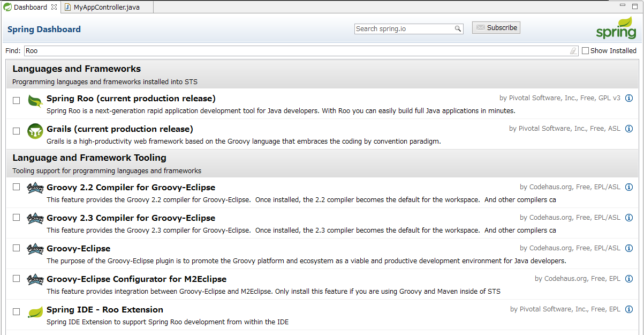Screen dimensions: 644x335
Task: Click Grails description text
Action: click(244, 142)
